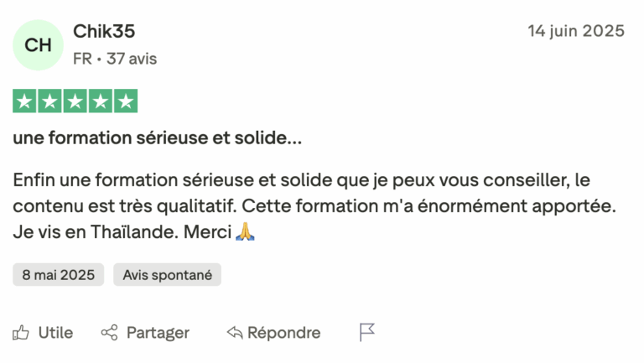The image size is (644, 363).
Task: Click the middle star of the rating
Action: [75, 101]
